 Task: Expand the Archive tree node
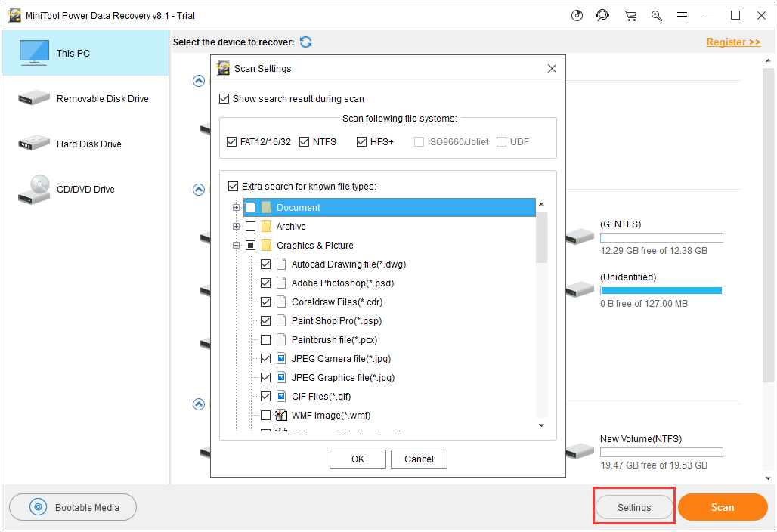(237, 227)
